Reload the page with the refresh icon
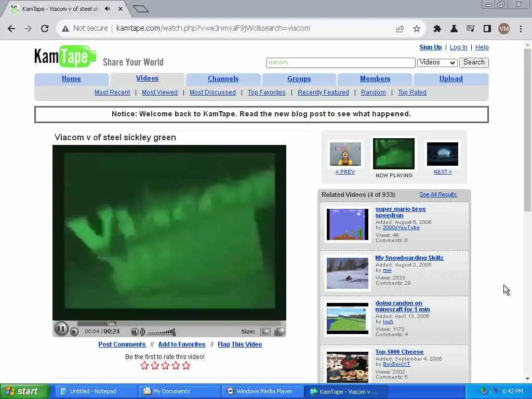 point(45,29)
